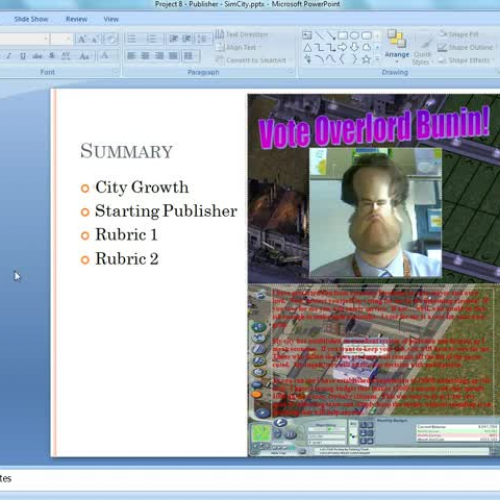Open the Line Spacing dropdown
The height and width of the screenshot is (500, 500).
pos(203,39)
